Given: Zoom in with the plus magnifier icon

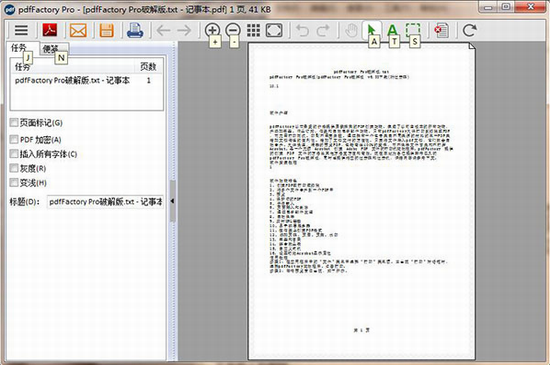Looking at the screenshot, I should 212,30.
